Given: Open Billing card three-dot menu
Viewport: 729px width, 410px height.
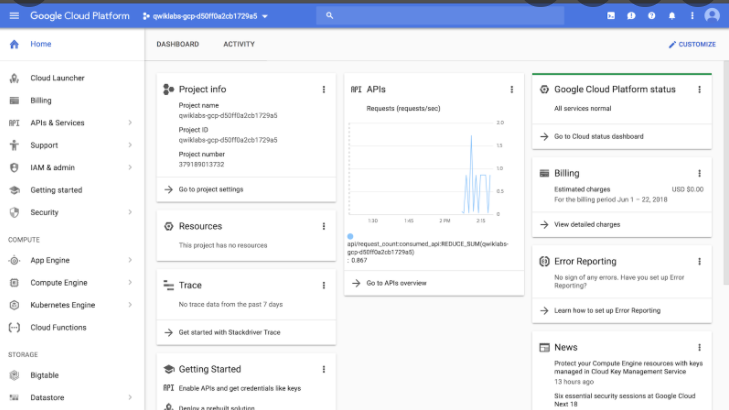Looking at the screenshot, I should coord(699,173).
